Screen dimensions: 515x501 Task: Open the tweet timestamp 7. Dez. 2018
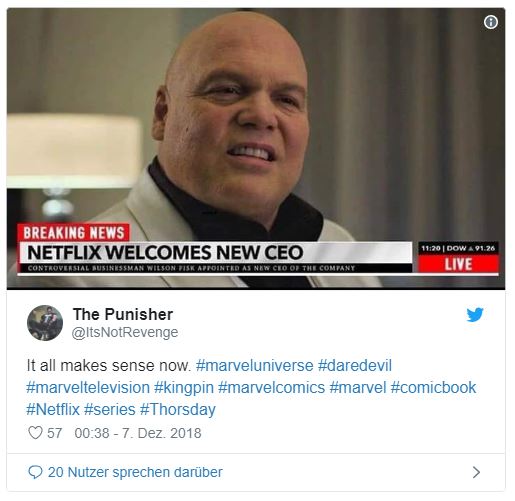(138, 433)
